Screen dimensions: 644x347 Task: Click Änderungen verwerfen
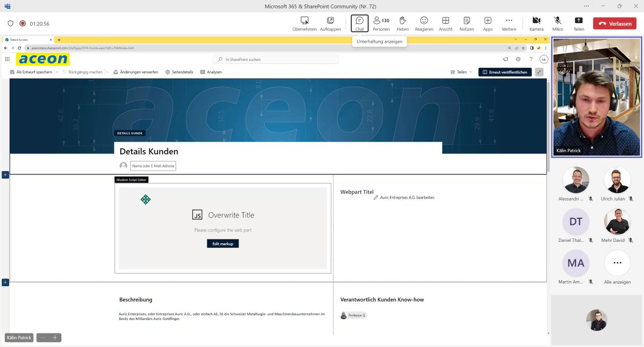click(x=136, y=72)
